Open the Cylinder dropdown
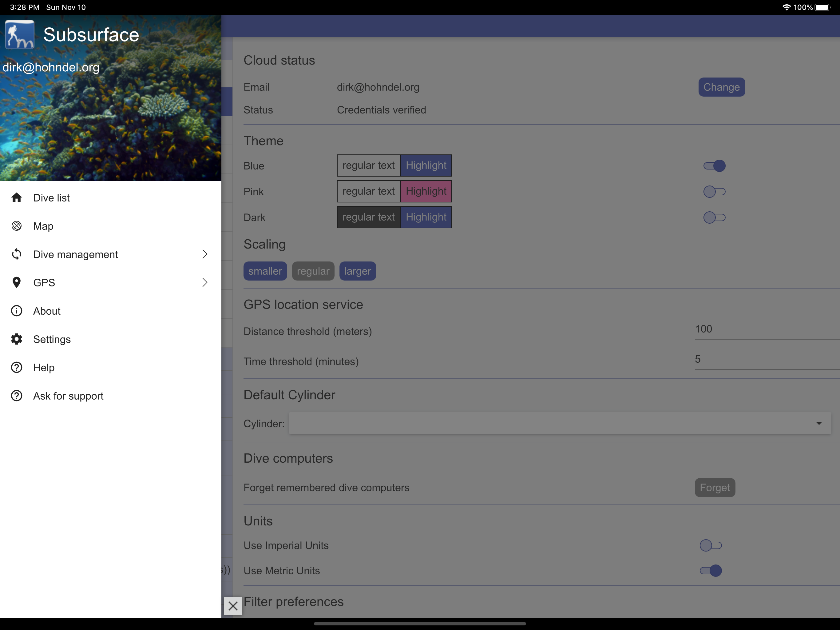 [x=819, y=423]
